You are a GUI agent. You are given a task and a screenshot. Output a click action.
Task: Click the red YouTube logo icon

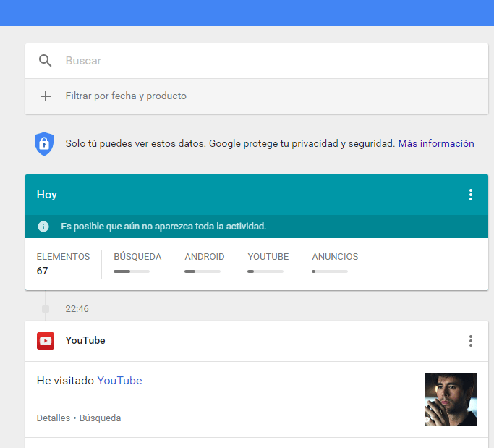tap(46, 341)
